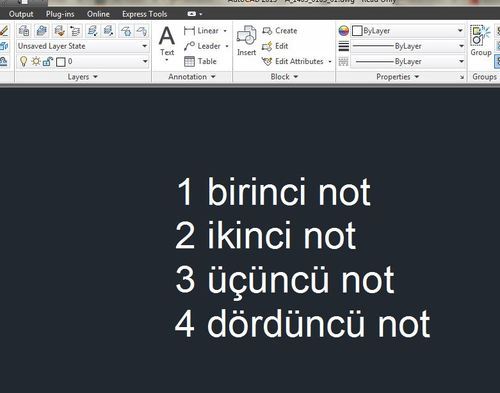The height and width of the screenshot is (393, 500).
Task: Expand the Layers panel title
Action: pos(83,77)
